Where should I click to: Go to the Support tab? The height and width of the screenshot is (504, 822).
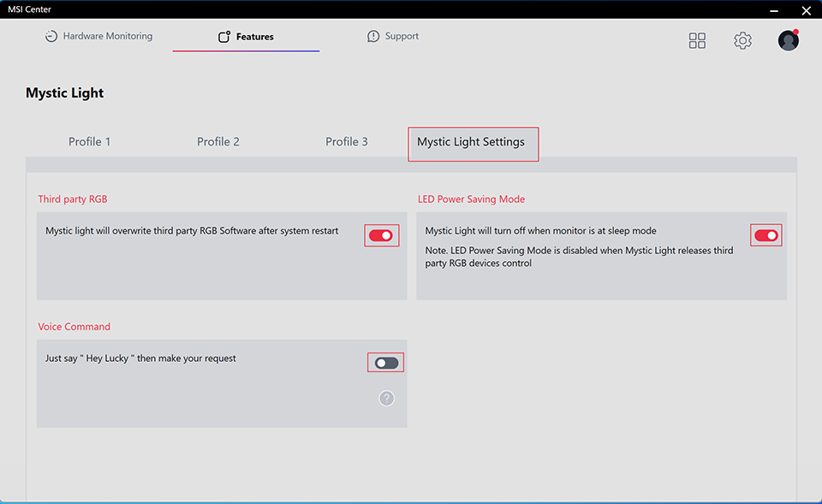pos(393,36)
